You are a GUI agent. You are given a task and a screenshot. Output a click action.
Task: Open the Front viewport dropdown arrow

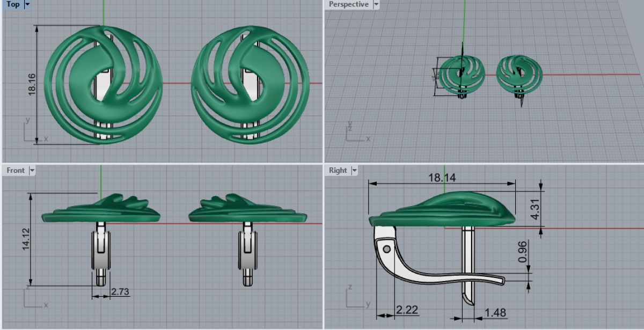(32, 170)
